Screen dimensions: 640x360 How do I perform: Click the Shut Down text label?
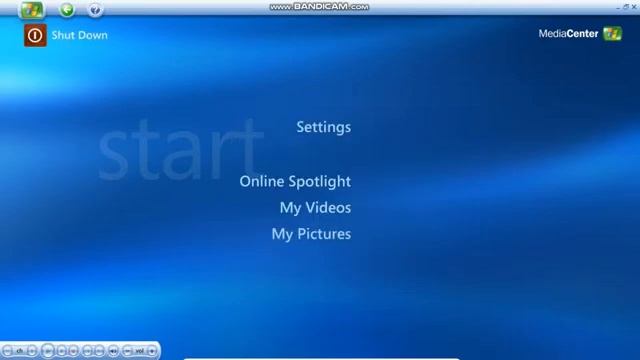pos(80,35)
